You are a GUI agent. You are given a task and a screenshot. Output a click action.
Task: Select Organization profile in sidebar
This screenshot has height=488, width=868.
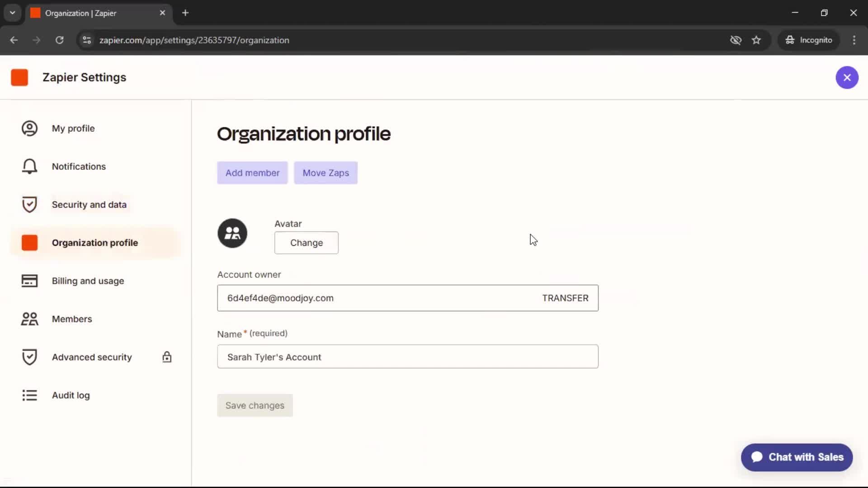pyautogui.click(x=96, y=243)
